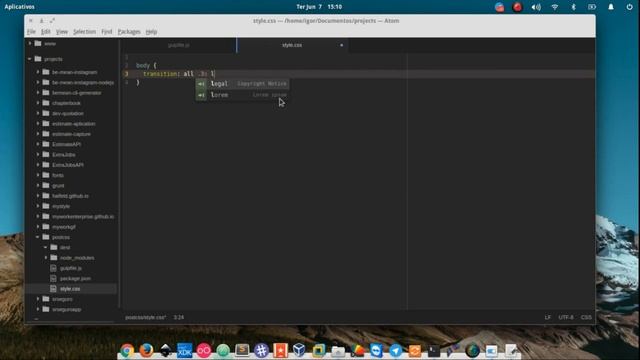Expand the dev-quotation folder arrow
This screenshot has height=360, width=640.
pyautogui.click(x=38, y=113)
